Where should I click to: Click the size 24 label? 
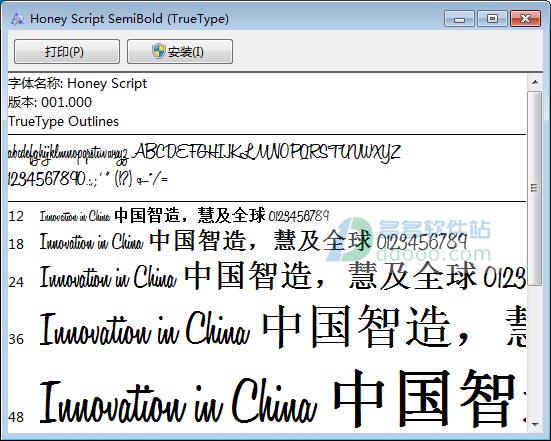point(16,282)
